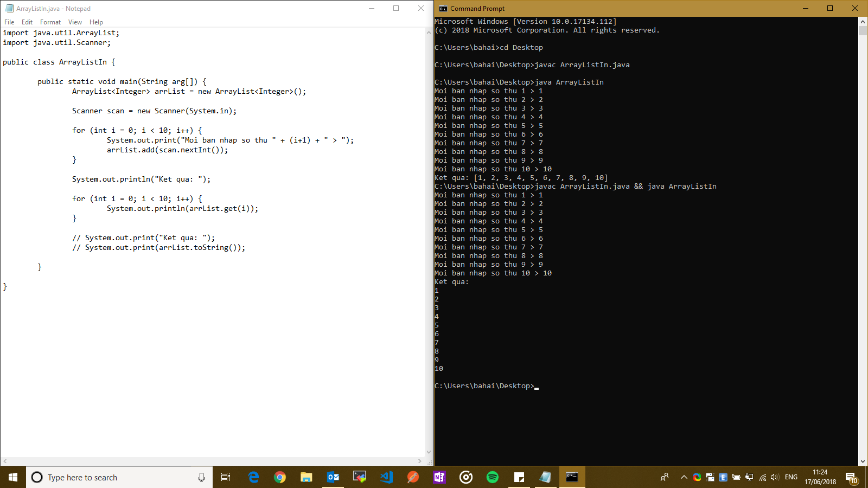The image size is (868, 488).
Task: Open the Format menu in Notepad
Action: [x=50, y=22]
